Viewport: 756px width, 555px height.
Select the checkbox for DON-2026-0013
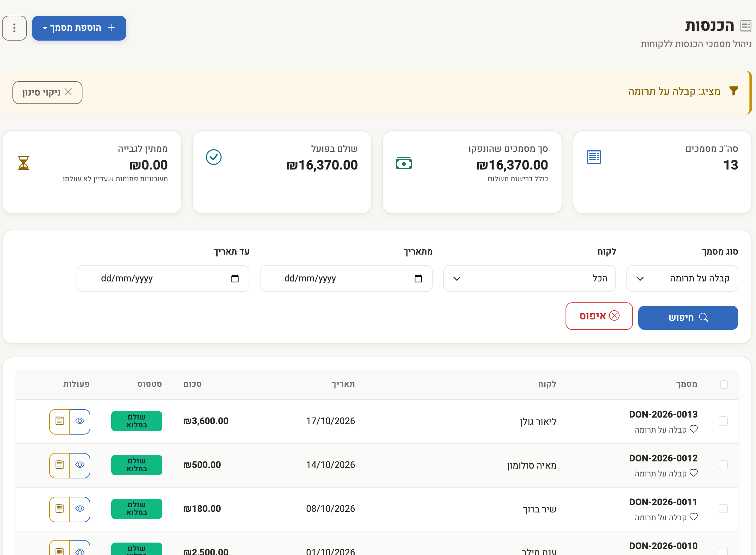[723, 421]
